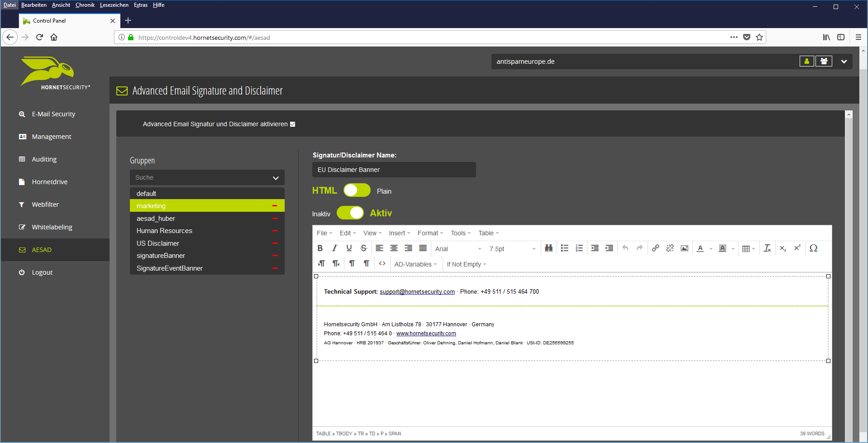Redo the last edit in the editor

(x=639, y=248)
